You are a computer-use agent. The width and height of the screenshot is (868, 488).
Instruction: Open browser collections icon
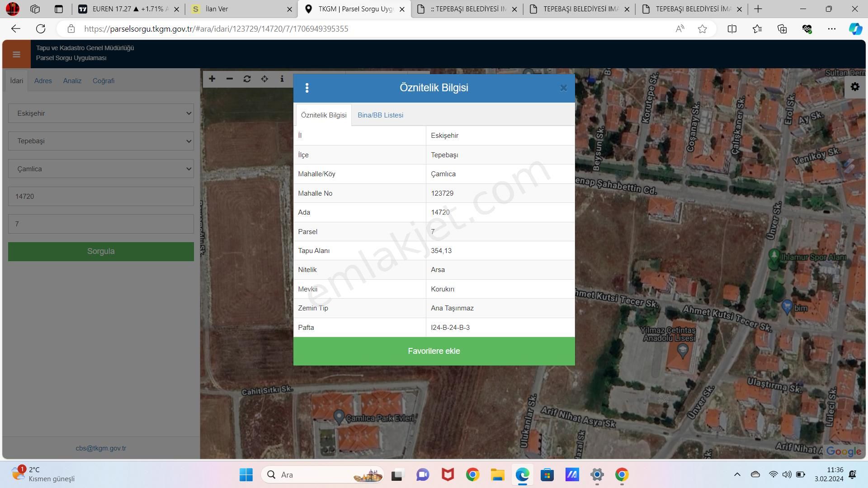tap(782, 29)
